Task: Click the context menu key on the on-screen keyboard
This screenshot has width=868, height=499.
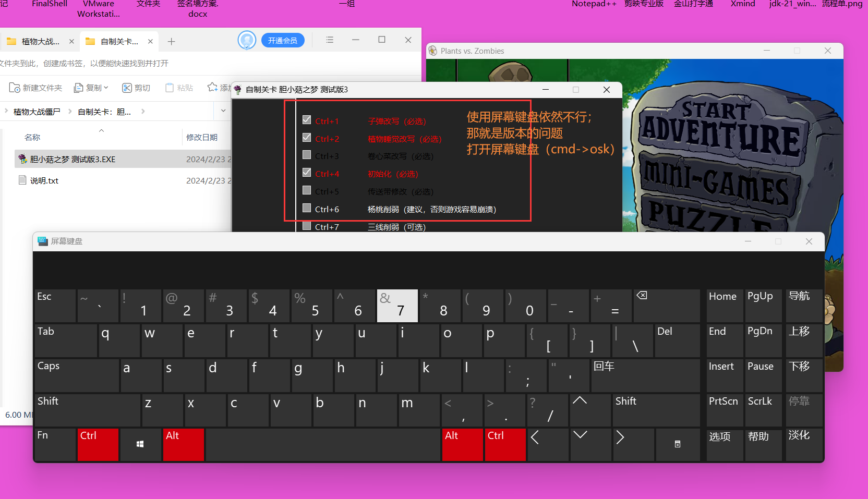Action: pyautogui.click(x=678, y=444)
